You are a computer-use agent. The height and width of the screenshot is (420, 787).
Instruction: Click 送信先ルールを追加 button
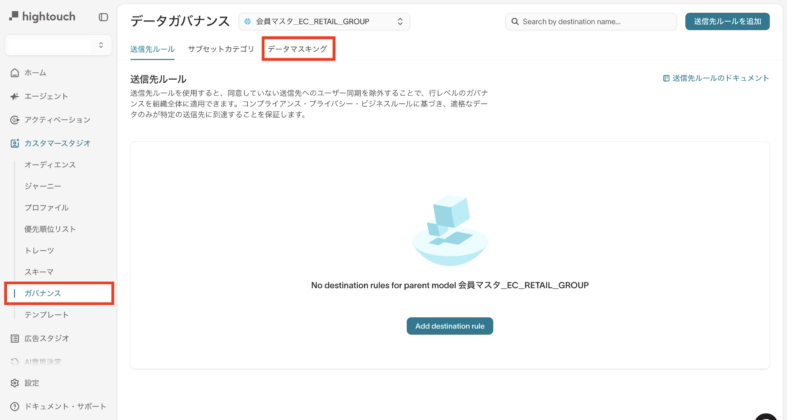tap(727, 22)
